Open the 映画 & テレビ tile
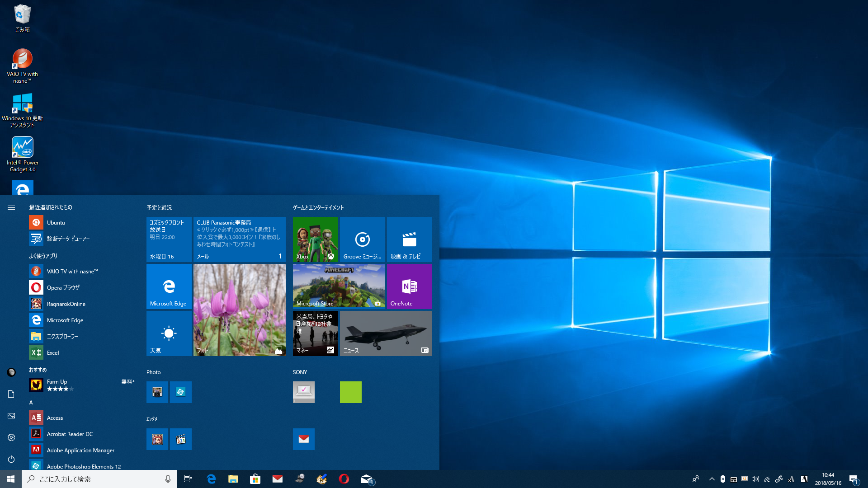868x488 pixels. pos(410,239)
